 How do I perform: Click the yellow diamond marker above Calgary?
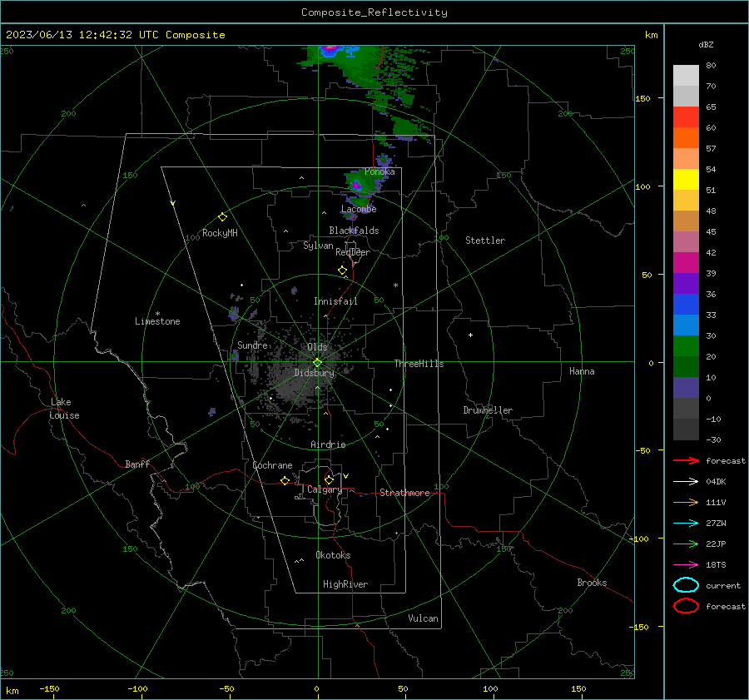329,479
